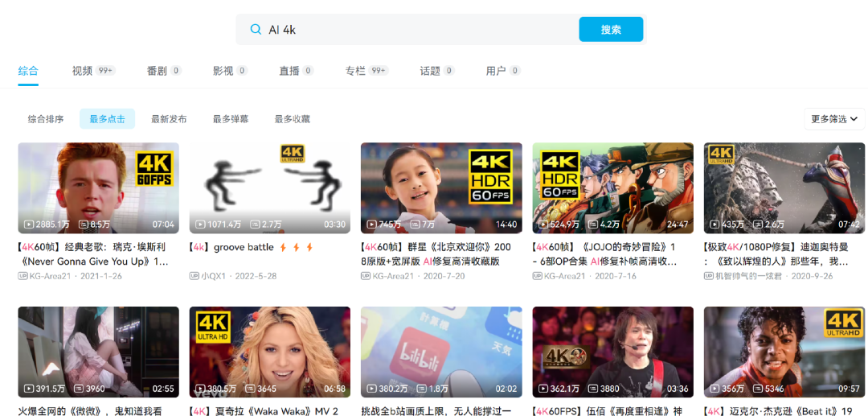
Task: Sort results by 综合排序
Action: pos(46,119)
